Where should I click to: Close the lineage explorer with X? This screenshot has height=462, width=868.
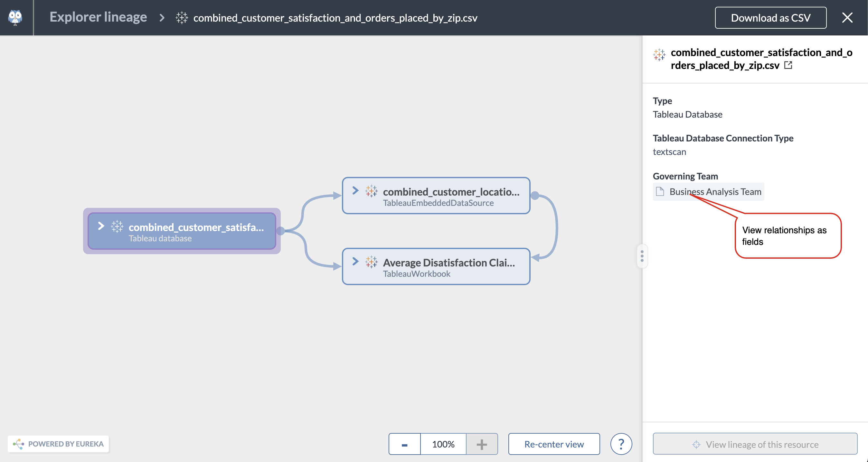pos(847,17)
